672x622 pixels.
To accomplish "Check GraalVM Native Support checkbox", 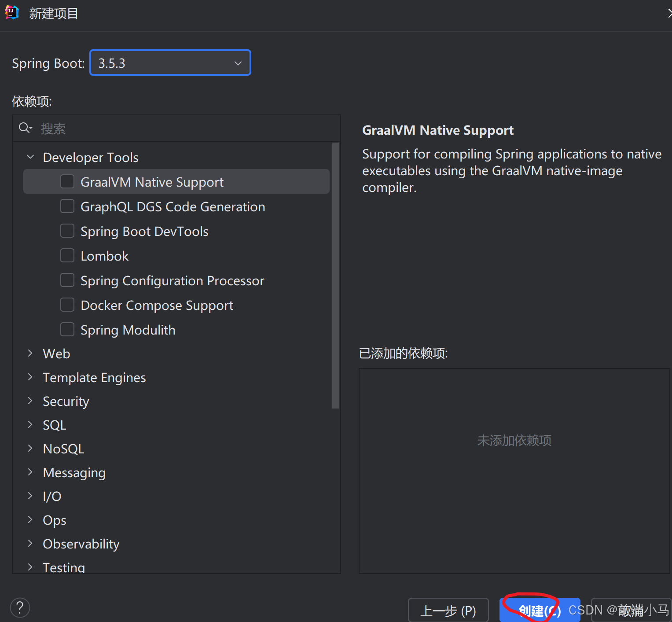I will pyautogui.click(x=67, y=181).
